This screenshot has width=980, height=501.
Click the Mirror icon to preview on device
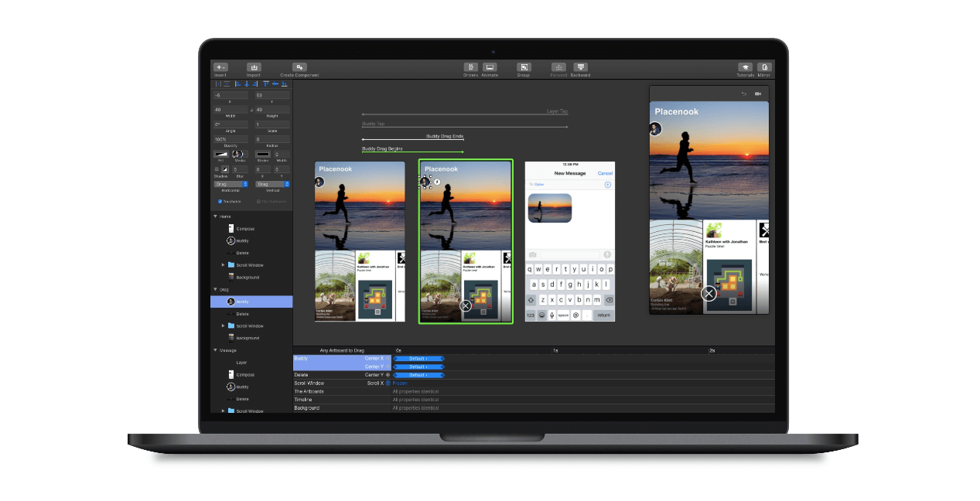[764, 68]
